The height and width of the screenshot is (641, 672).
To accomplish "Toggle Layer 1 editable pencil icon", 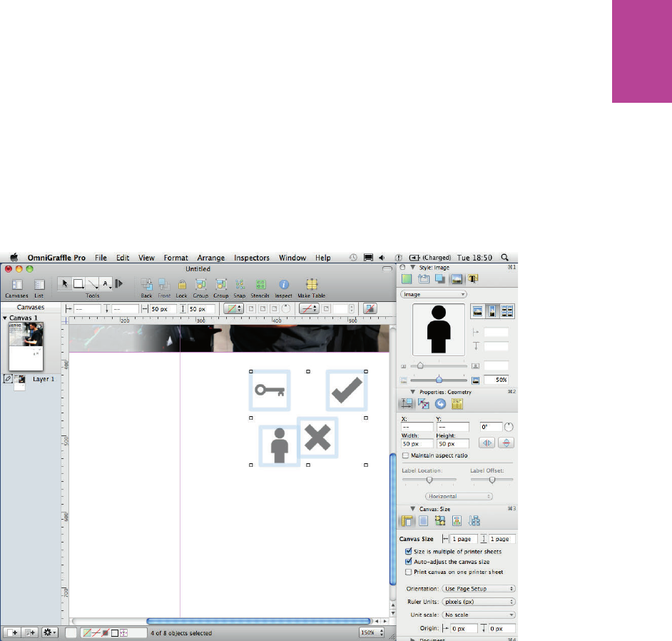I will point(8,378).
